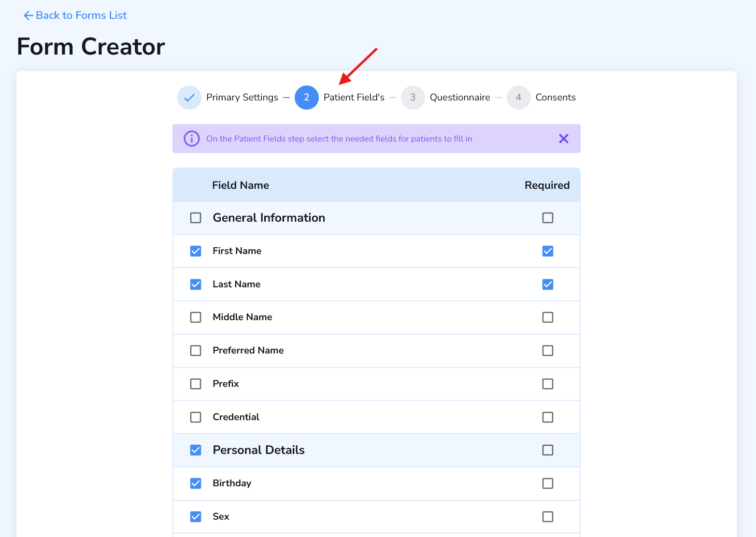756x537 pixels.
Task: Click the blue checkbox icon beside Personal Details
Action: (x=195, y=450)
